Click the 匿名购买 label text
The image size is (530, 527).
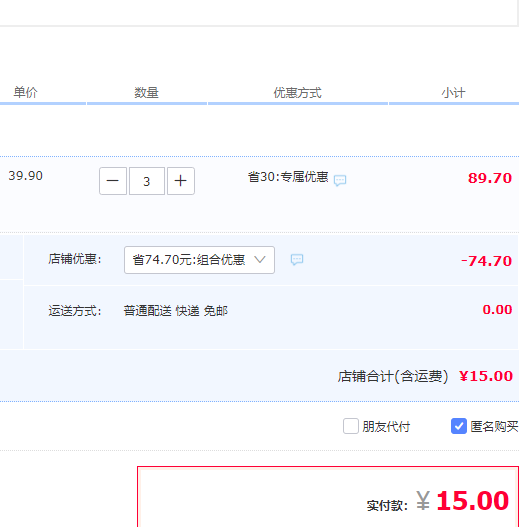click(494, 427)
